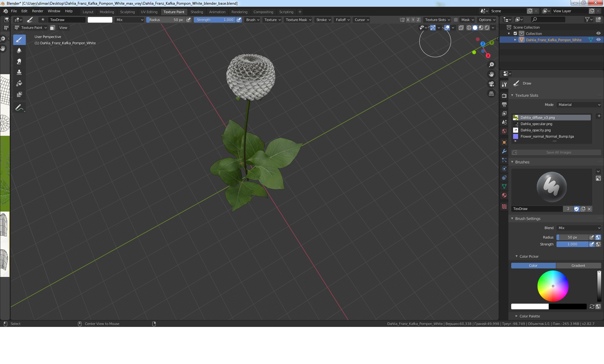Toggle X-ray display mode
Screen dimensions: 604x364
click(461, 28)
